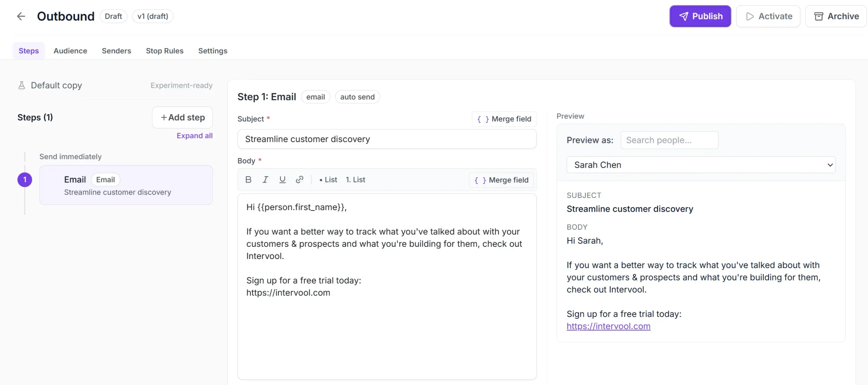Open the intervool.com link in preview
868x385 pixels.
[x=608, y=326]
